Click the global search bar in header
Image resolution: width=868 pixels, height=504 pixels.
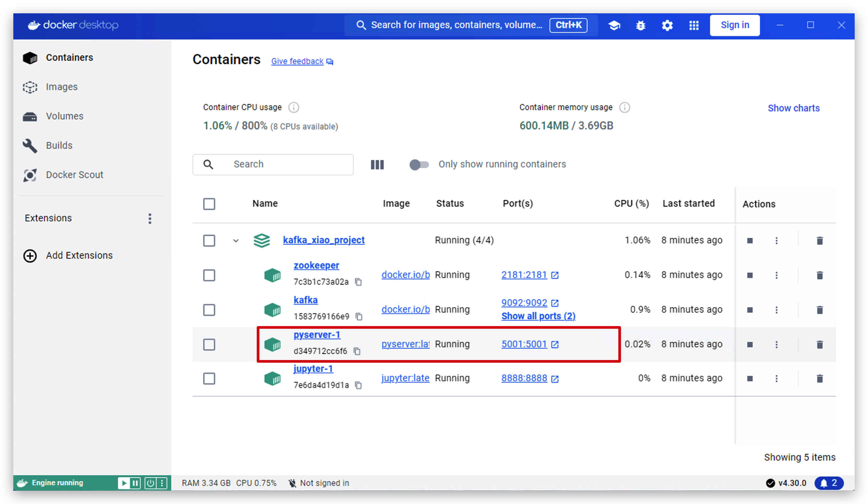click(471, 25)
